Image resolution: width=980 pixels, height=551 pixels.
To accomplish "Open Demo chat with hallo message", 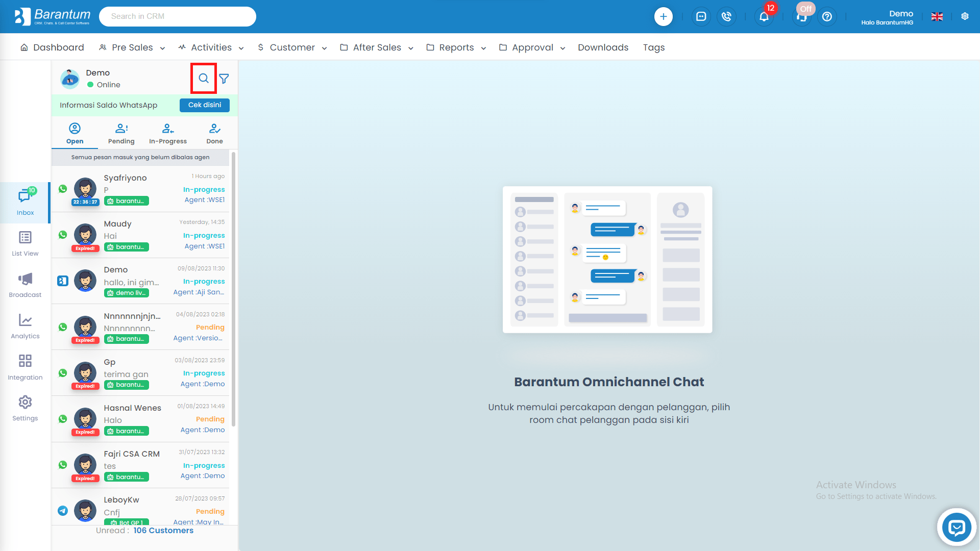I will tap(140, 281).
